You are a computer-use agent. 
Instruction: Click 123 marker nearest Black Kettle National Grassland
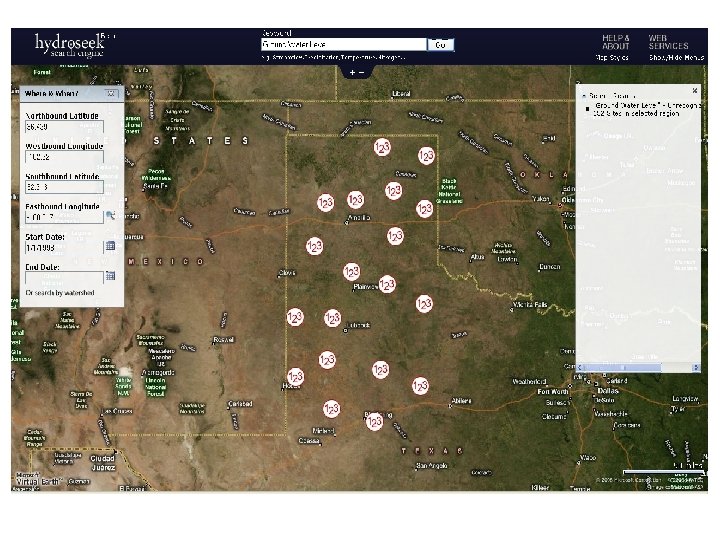pyautogui.click(x=424, y=209)
